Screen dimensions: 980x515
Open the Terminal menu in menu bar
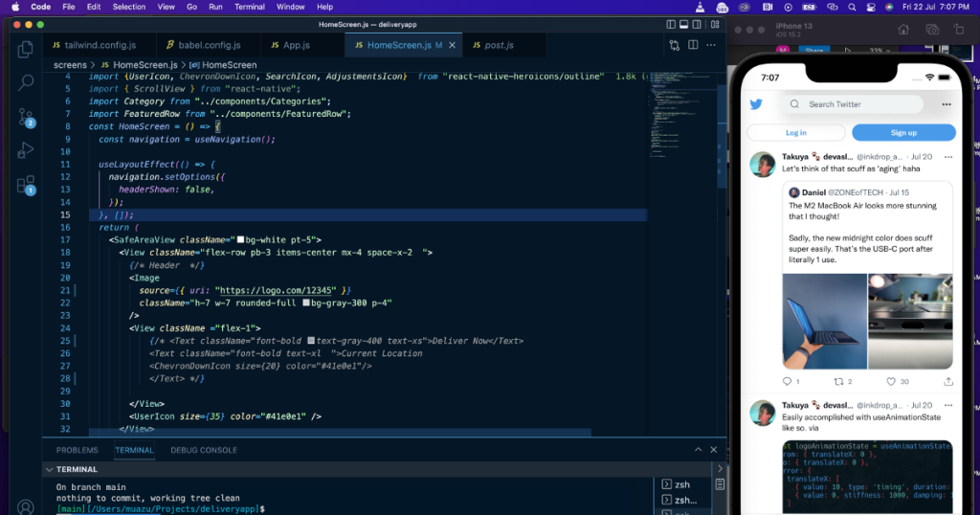pyautogui.click(x=250, y=7)
